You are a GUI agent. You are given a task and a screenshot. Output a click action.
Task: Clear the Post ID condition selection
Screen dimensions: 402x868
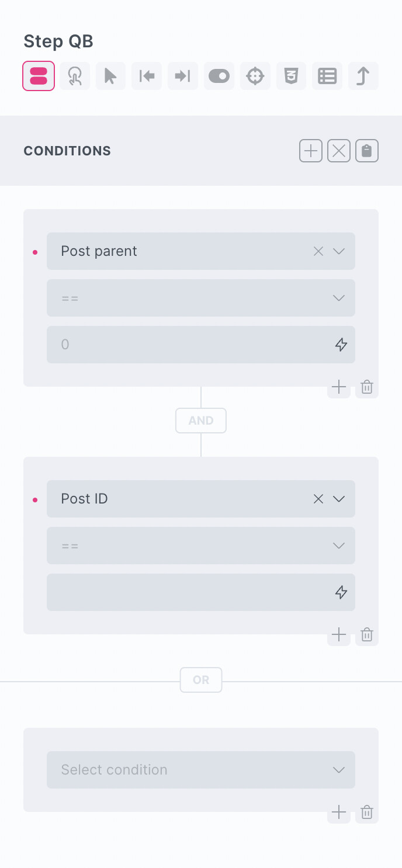pos(318,499)
